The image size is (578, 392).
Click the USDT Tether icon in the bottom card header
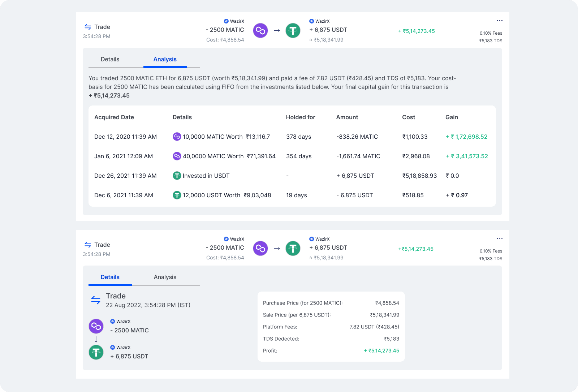coord(293,249)
